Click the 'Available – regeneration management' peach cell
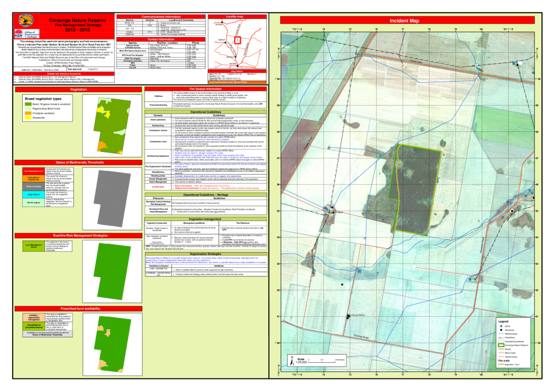This screenshot has height=392, width=555. click(34, 317)
